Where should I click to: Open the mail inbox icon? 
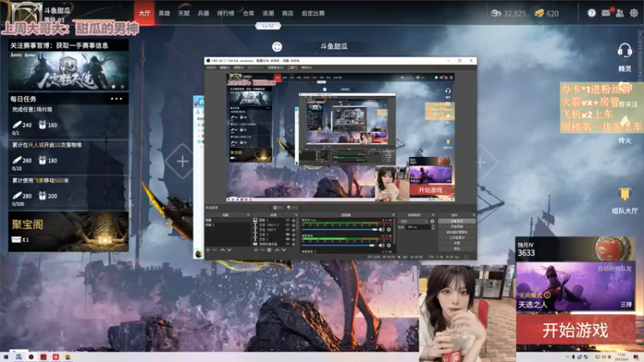pos(606,13)
